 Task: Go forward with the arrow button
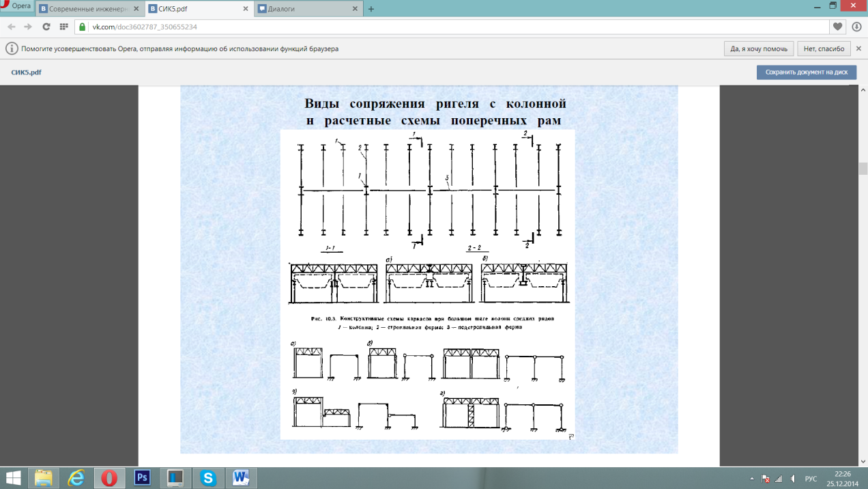(x=28, y=27)
